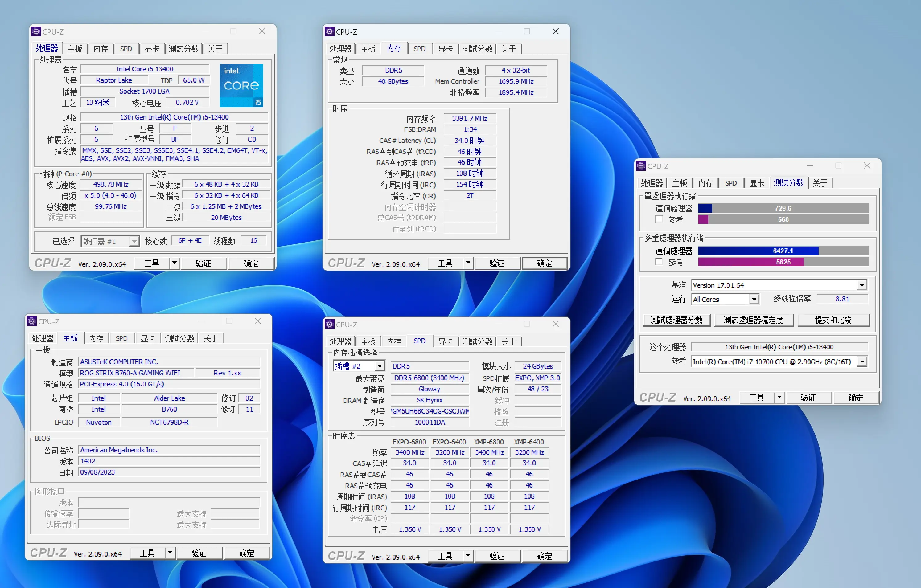Switch to SPD tab in processor window

tap(126, 49)
